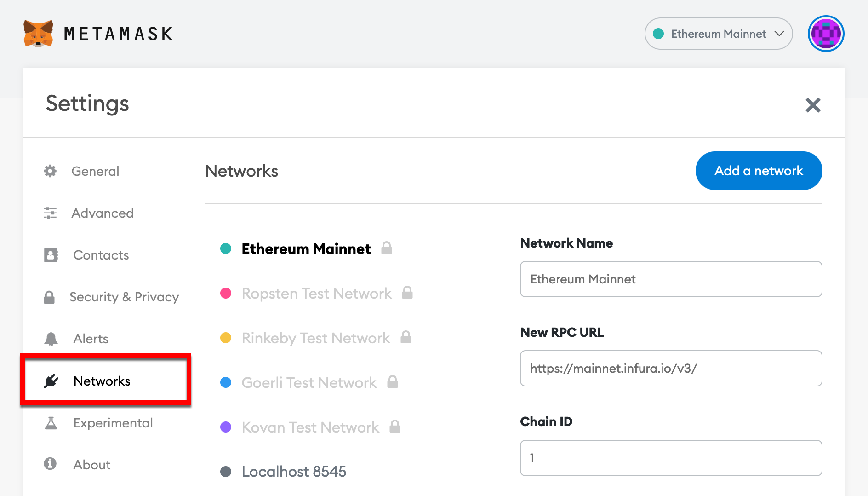Click the blue dot beside Goerli Test Network

226,382
